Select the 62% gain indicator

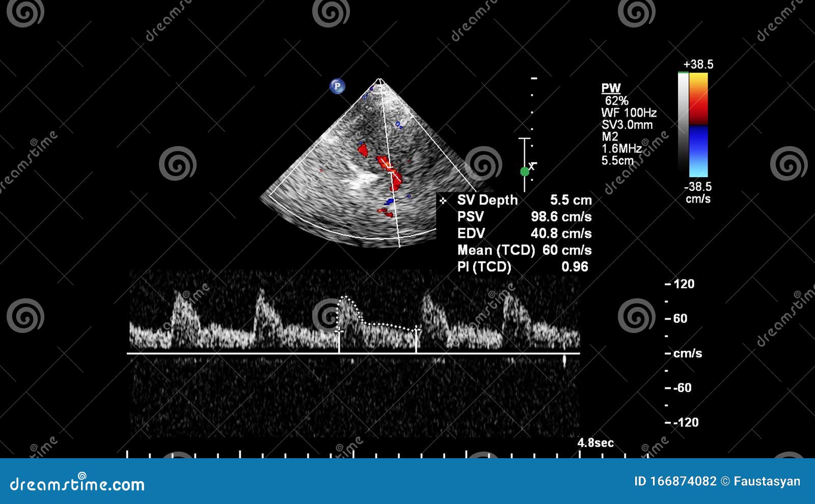[x=616, y=100]
